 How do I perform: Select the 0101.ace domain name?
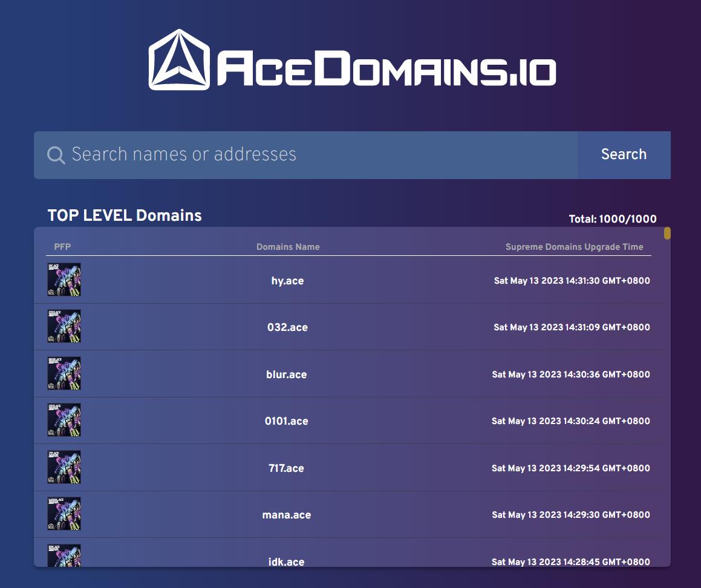(x=287, y=421)
